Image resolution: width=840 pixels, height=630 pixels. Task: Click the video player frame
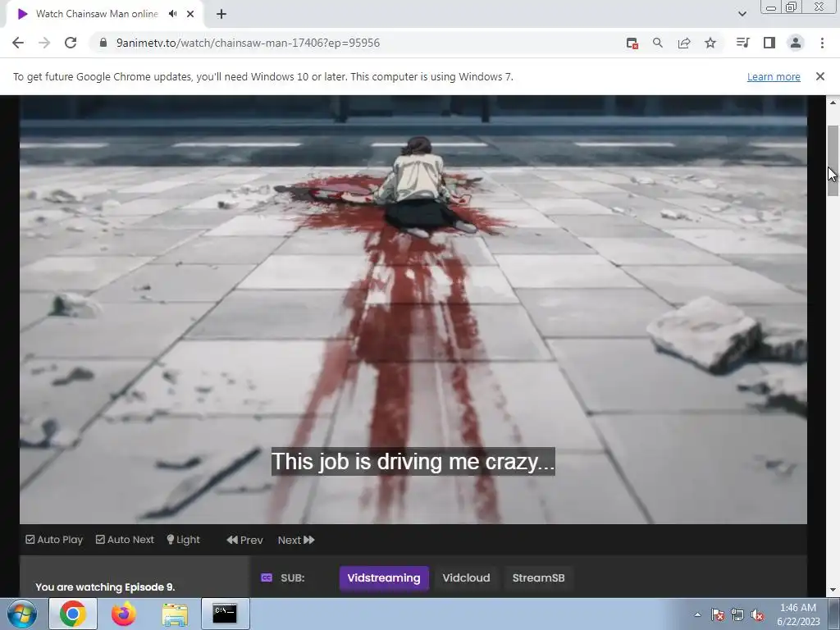click(x=413, y=309)
